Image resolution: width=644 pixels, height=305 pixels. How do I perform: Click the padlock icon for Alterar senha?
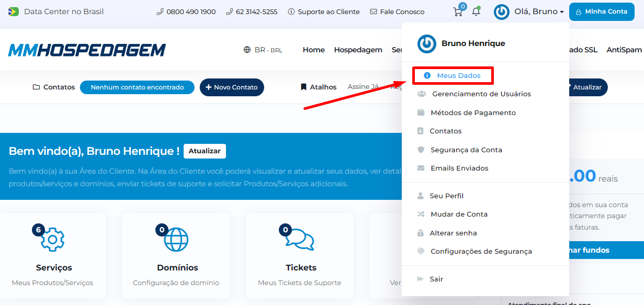click(x=421, y=233)
